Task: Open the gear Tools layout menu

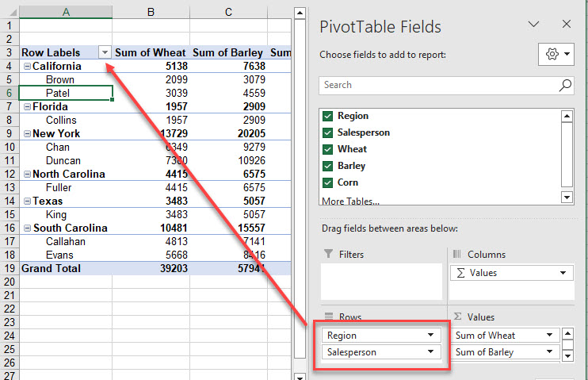Action: click(556, 55)
